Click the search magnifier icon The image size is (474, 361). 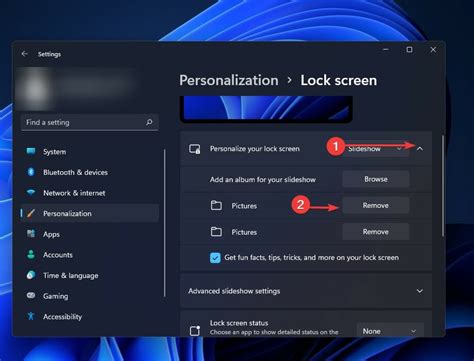(x=149, y=122)
